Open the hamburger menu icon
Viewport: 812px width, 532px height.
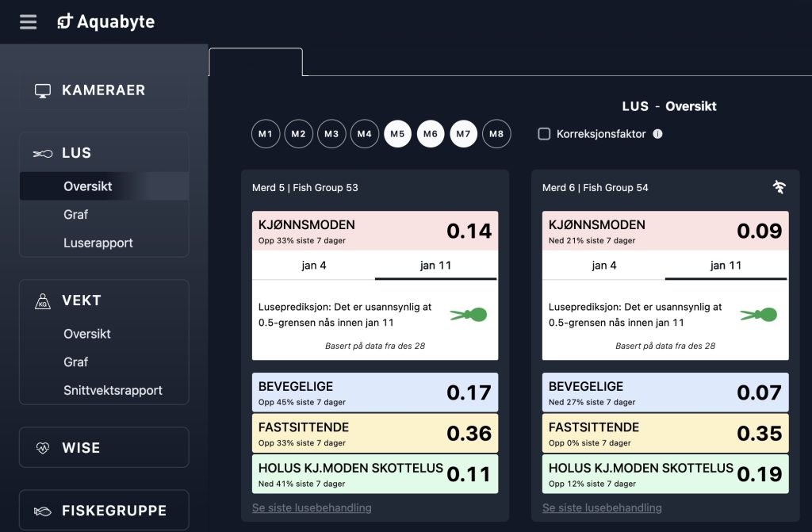[x=29, y=22]
